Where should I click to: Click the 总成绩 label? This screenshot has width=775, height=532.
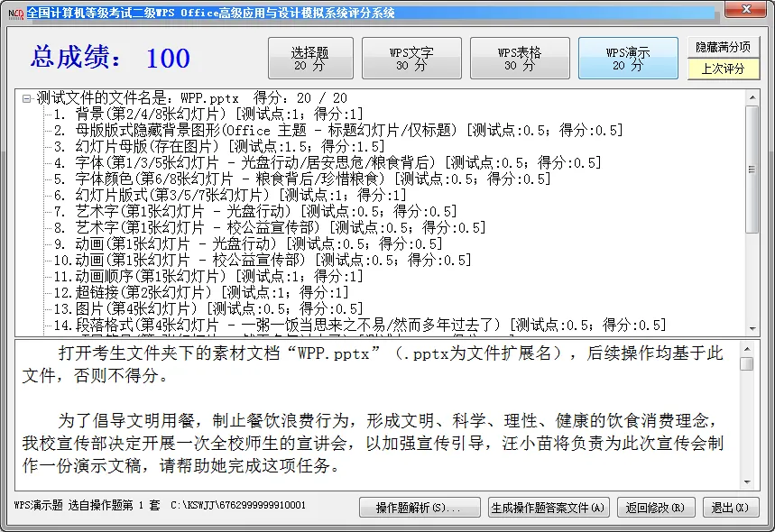tap(77, 57)
